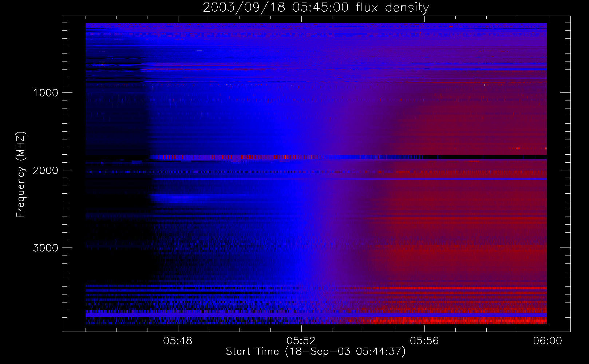Select the 2000 frequency axis label
The height and width of the screenshot is (364, 589).
46,170
